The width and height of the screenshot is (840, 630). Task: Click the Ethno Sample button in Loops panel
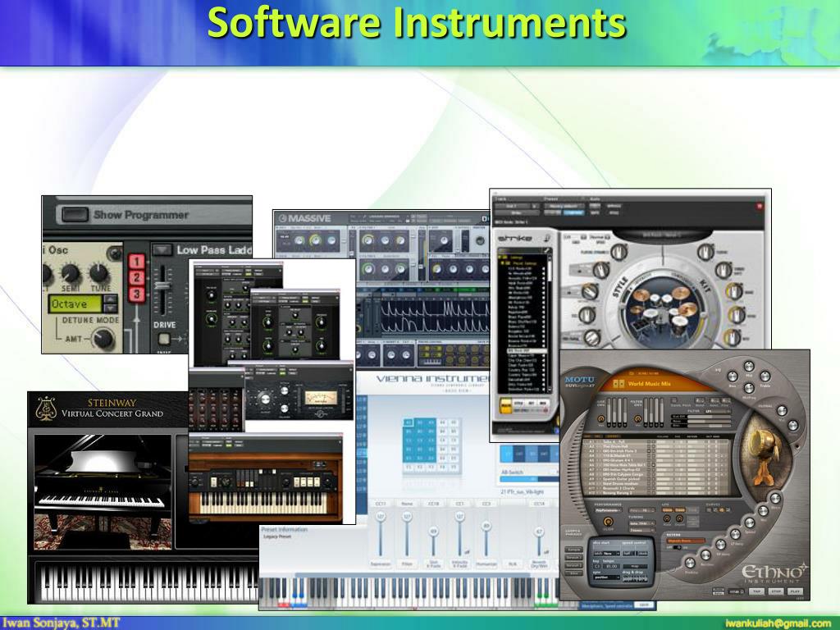click(573, 550)
